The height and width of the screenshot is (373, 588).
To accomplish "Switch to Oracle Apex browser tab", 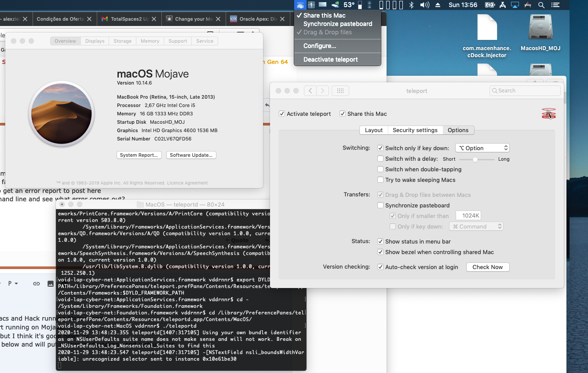I will pos(258,19).
